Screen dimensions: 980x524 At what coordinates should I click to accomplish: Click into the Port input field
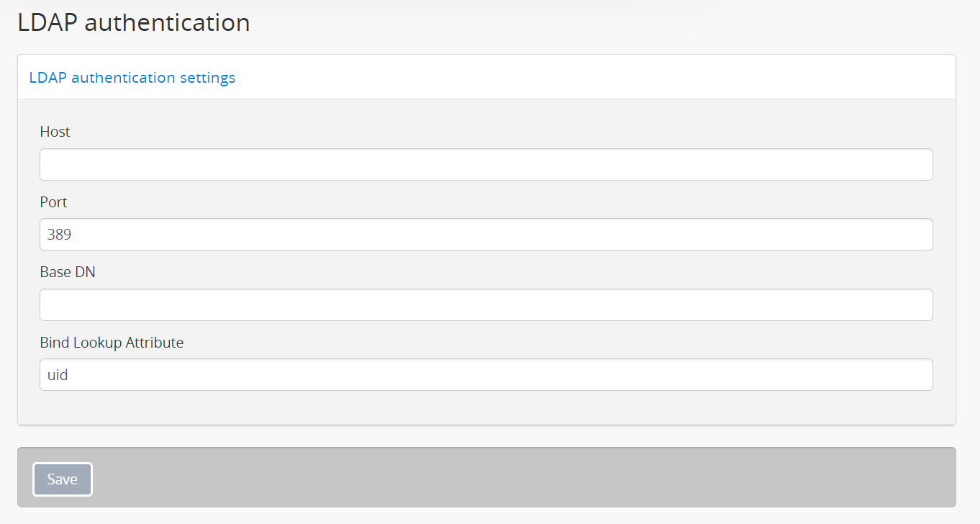pos(486,235)
